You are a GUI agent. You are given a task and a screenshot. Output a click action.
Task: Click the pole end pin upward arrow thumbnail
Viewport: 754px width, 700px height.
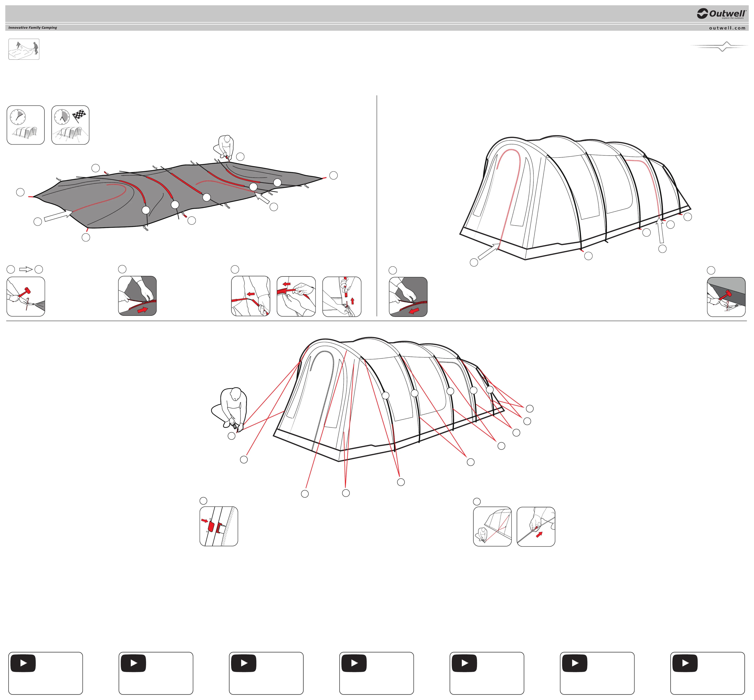pos(342,297)
